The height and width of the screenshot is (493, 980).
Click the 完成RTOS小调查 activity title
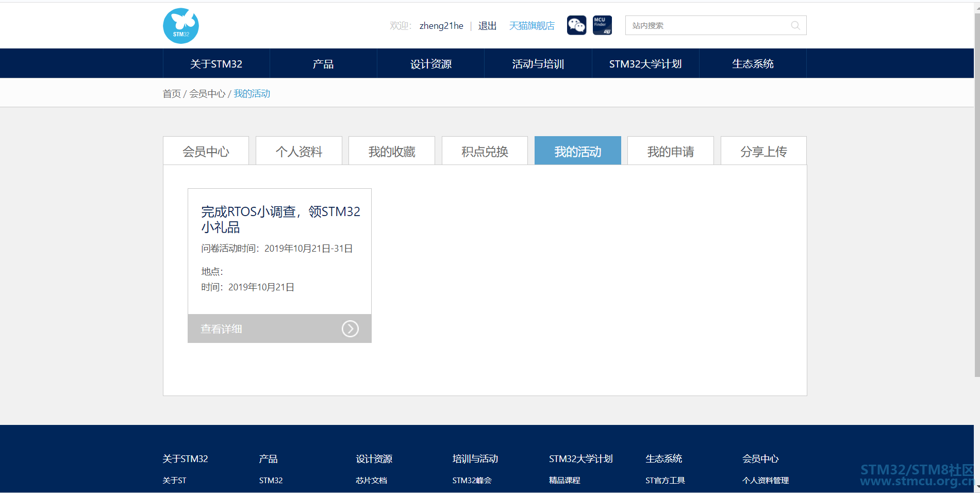click(x=280, y=219)
